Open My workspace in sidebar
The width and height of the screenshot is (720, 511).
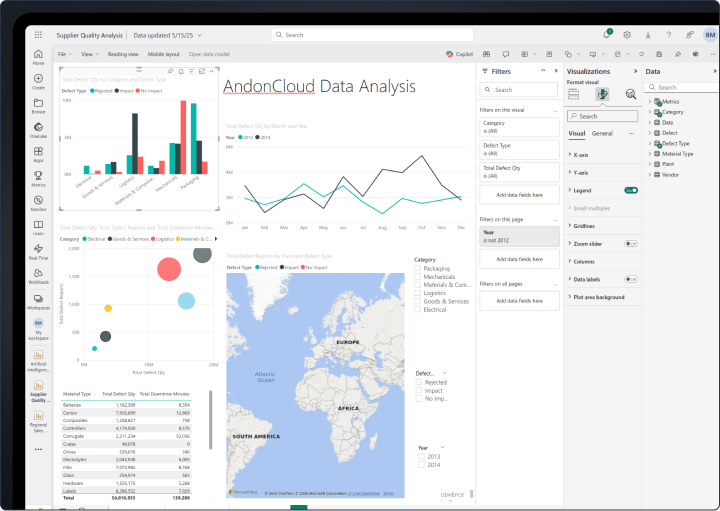click(x=38, y=329)
